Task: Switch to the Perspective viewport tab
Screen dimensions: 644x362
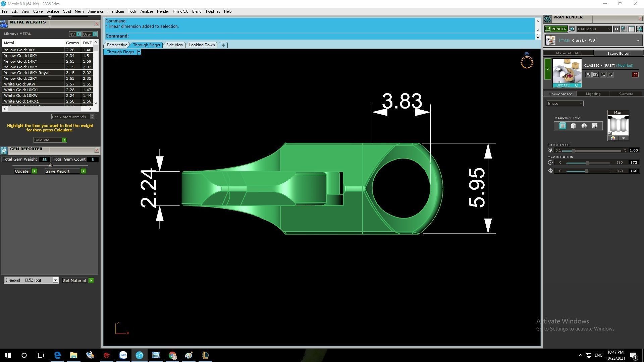Action: point(117,45)
